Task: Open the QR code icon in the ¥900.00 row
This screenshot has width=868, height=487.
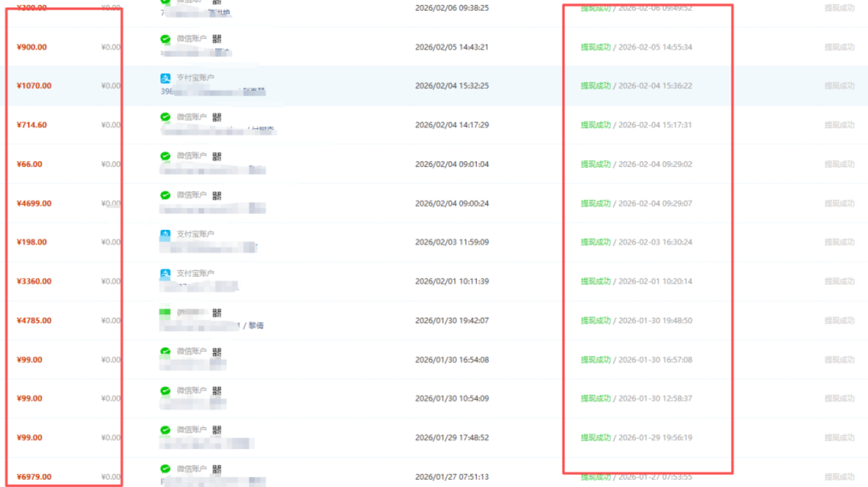Action: point(217,39)
